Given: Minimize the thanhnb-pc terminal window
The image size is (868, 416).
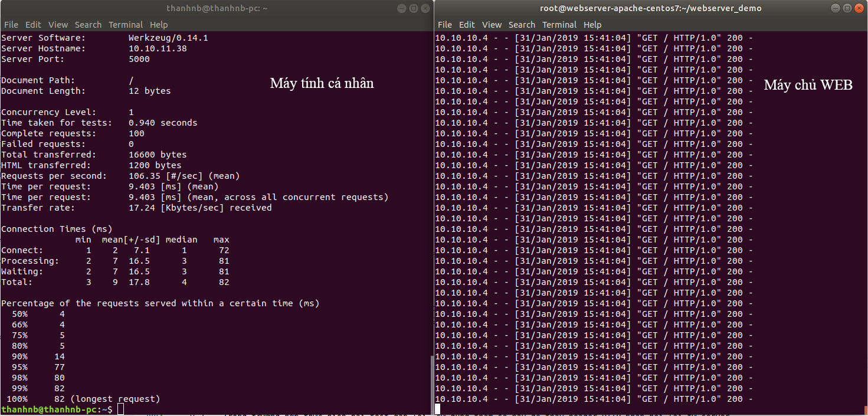Looking at the screenshot, I should [x=402, y=8].
